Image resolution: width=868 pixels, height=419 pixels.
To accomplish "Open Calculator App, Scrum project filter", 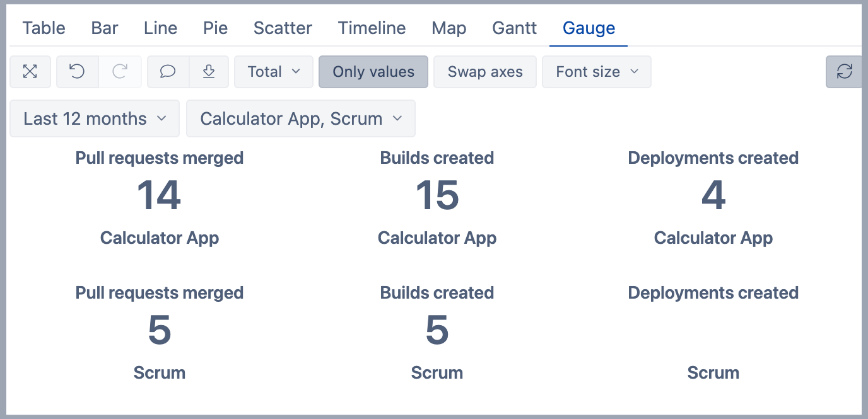I will point(300,118).
